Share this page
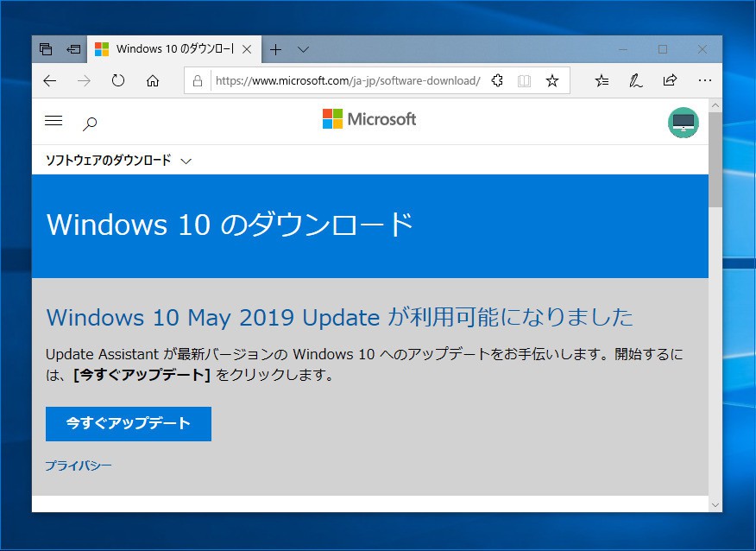756x551 pixels. pyautogui.click(x=670, y=80)
